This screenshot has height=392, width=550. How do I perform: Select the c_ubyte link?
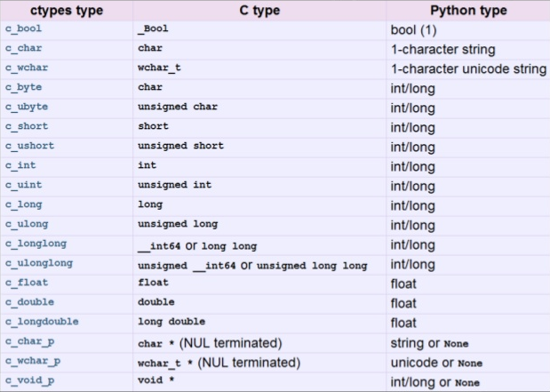[27, 107]
